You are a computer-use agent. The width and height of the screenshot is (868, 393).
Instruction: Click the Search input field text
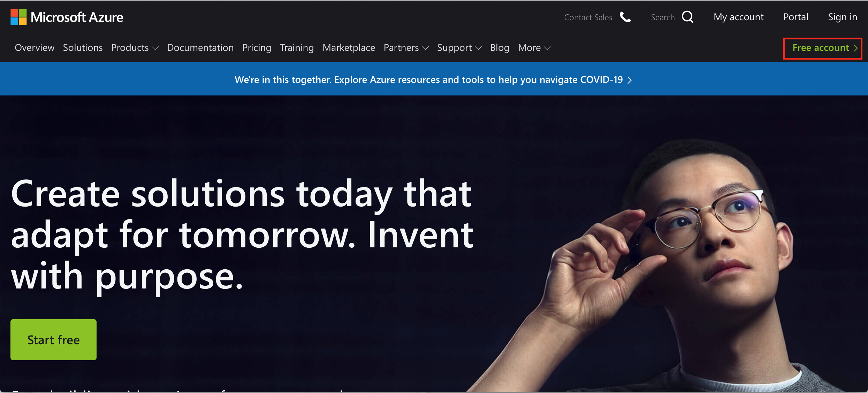tap(663, 17)
